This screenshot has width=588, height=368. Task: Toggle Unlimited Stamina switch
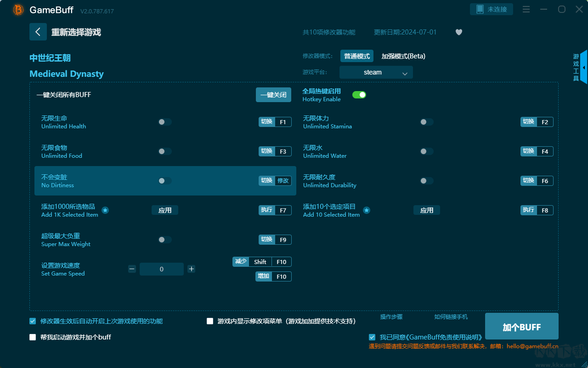[427, 122]
